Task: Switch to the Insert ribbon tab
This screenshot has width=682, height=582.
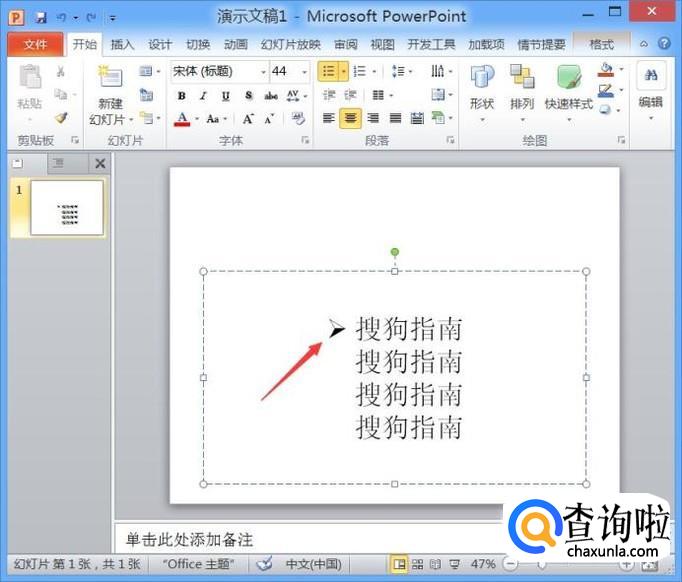Action: pos(122,44)
